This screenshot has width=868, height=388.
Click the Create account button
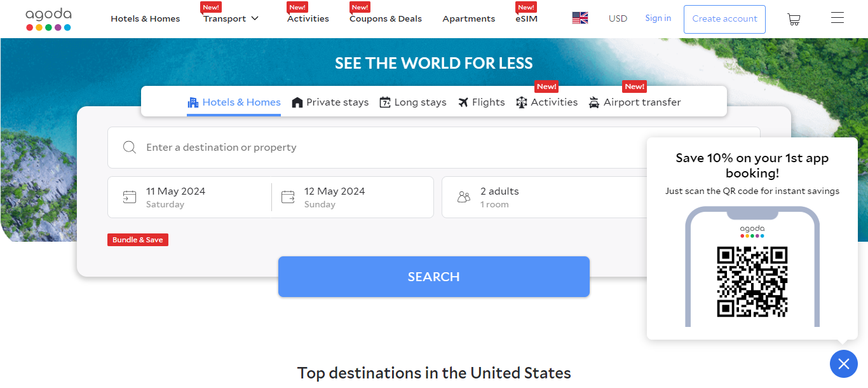point(724,19)
